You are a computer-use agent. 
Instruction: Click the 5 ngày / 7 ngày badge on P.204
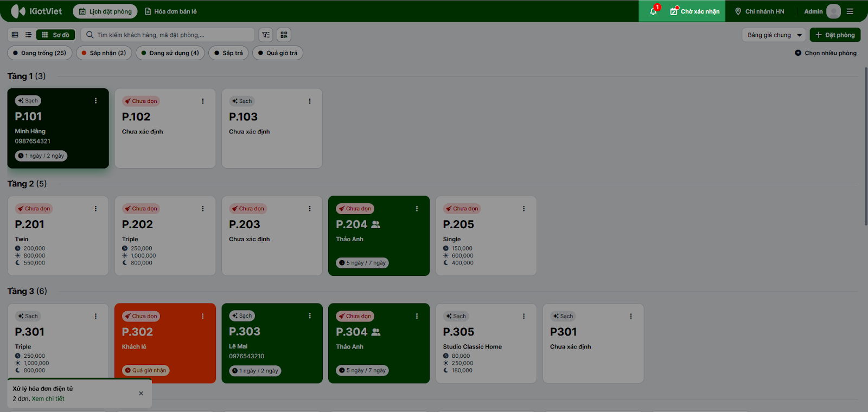click(362, 263)
